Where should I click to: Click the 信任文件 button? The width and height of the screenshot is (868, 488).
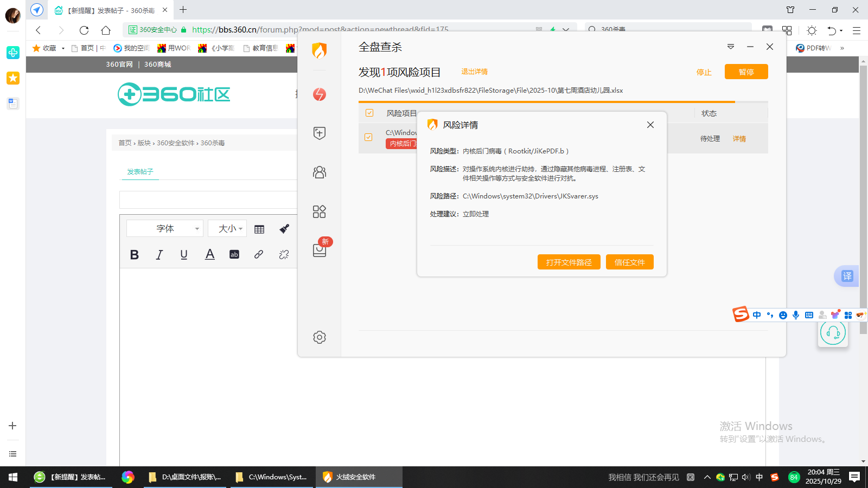coord(629,262)
